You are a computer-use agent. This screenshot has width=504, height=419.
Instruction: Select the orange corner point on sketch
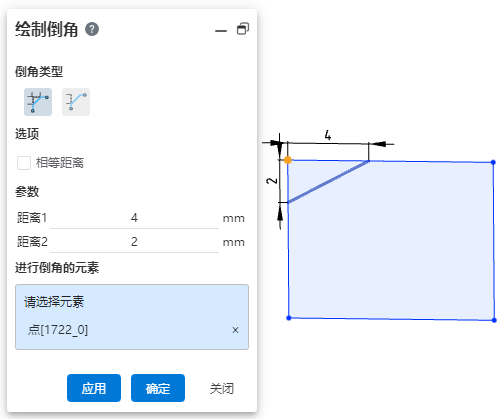click(288, 160)
